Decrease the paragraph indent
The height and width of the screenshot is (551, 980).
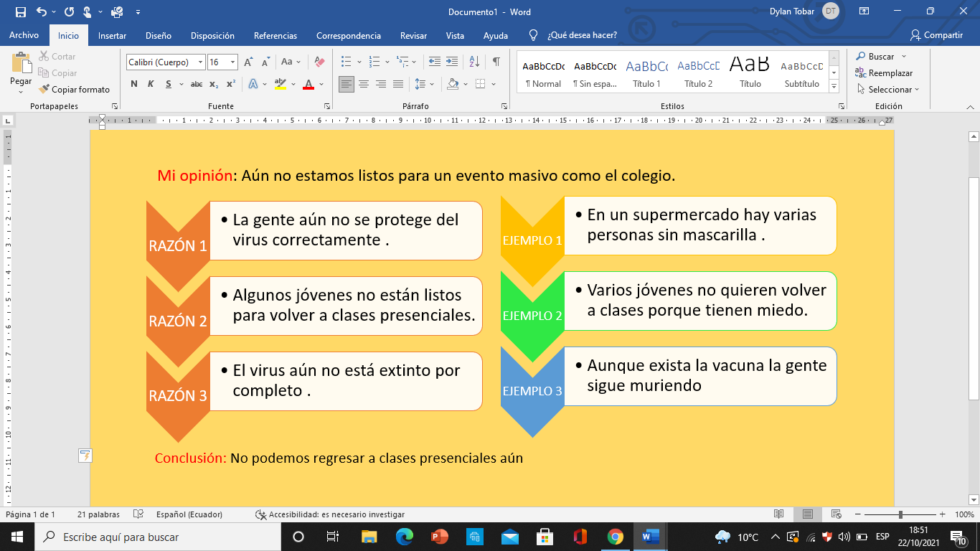pyautogui.click(x=435, y=62)
